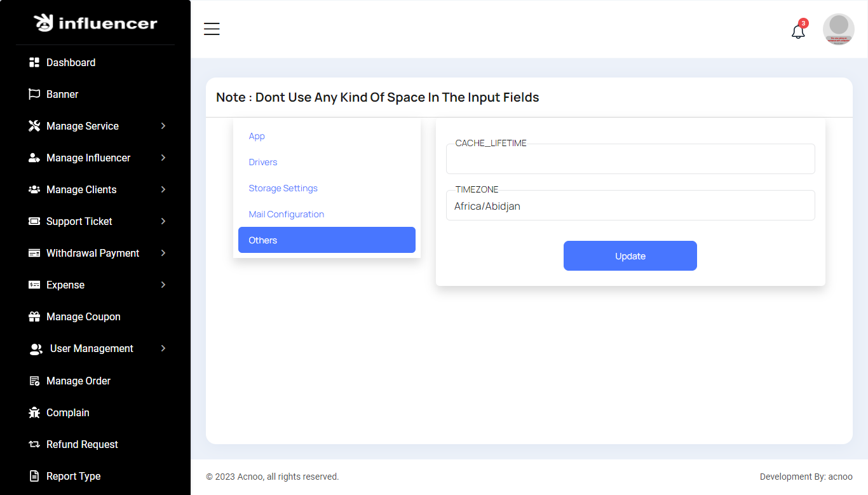Focus the TIMEZONE input field

click(x=630, y=207)
